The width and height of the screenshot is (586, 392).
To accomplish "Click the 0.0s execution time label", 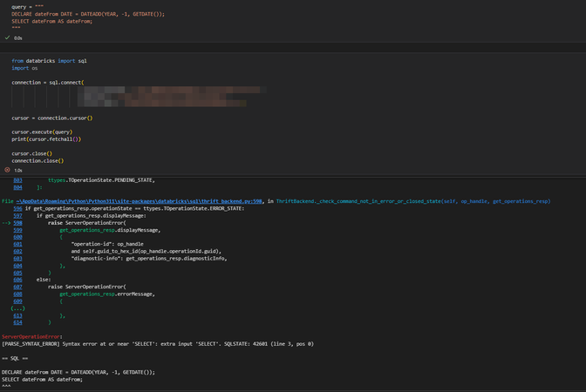I will coord(18,38).
